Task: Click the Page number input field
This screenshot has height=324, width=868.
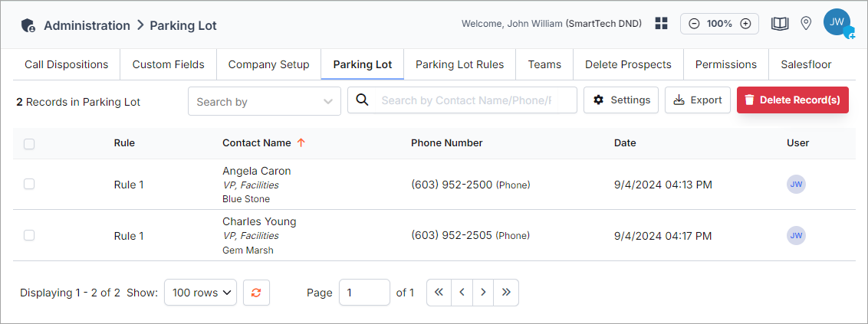Action: [364, 293]
